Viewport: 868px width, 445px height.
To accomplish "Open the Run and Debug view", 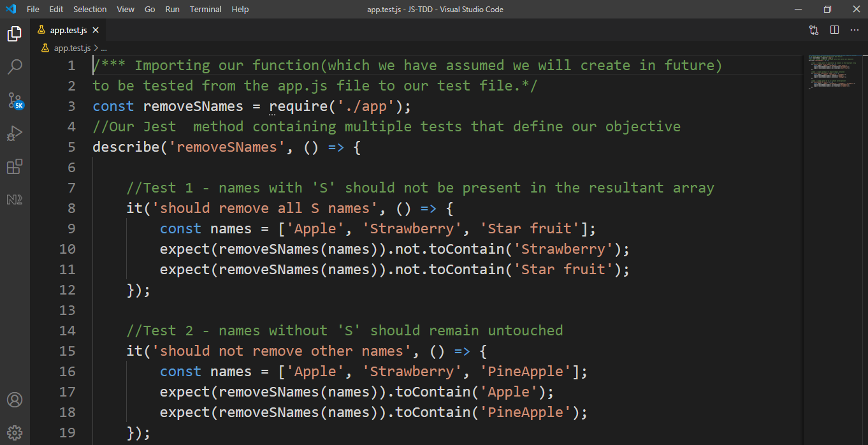I will [15, 133].
